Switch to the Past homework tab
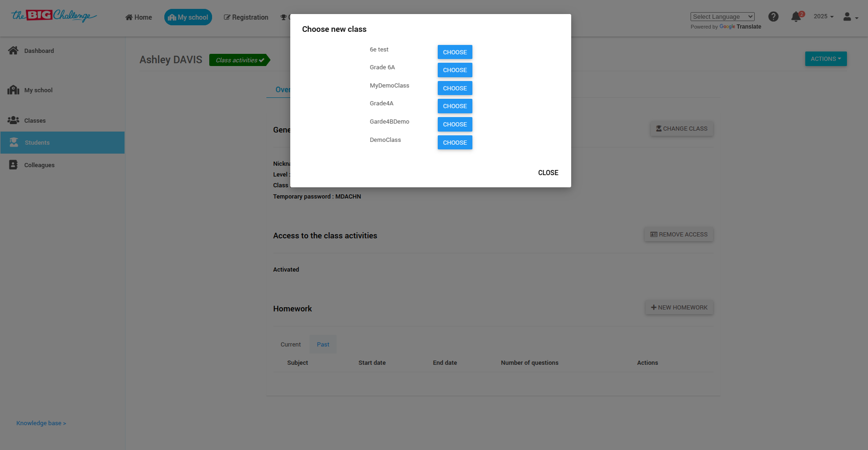Image resolution: width=868 pixels, height=450 pixels. [323, 345]
